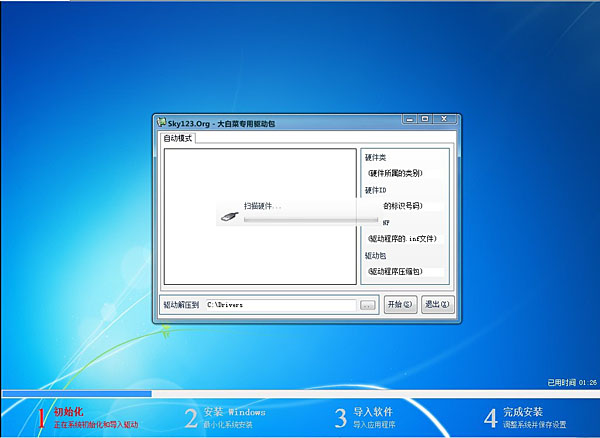This screenshot has width=600, height=438.
Task: Click the 驱动程序压缩包 field
Action: tap(402, 271)
